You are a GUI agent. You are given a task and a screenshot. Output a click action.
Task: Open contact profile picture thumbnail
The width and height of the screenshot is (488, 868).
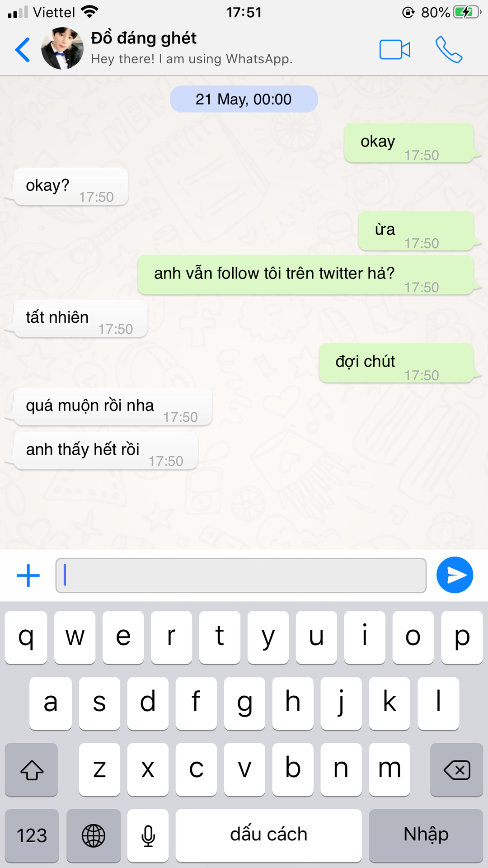pyautogui.click(x=62, y=48)
